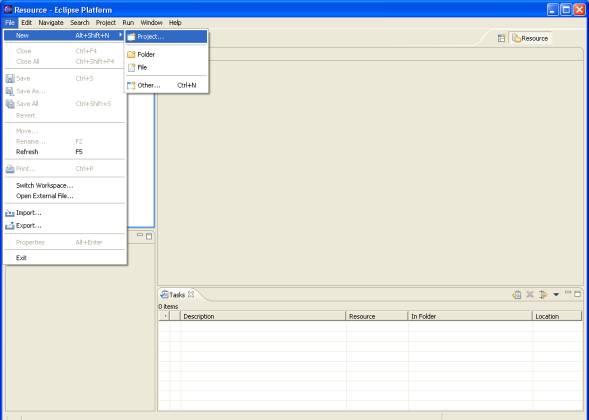Viewport: 589px width, 420px height.
Task: Open the Tasks view dropdown menu arrow
Action: tap(556, 295)
